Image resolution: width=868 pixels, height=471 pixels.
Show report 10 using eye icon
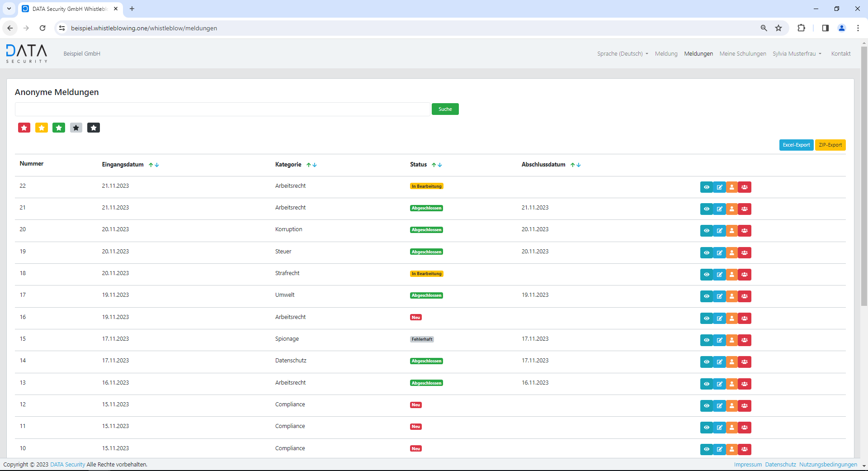(707, 449)
